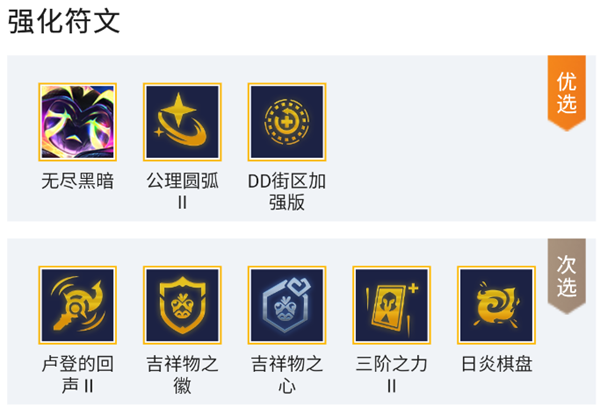Open the 无尽黑暗 text label
Image resolution: width=600 pixels, height=413 pixels.
[78, 181]
